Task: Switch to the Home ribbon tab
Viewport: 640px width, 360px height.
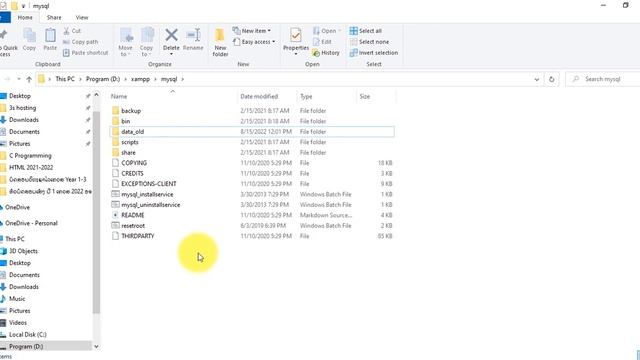Action: [x=25, y=18]
